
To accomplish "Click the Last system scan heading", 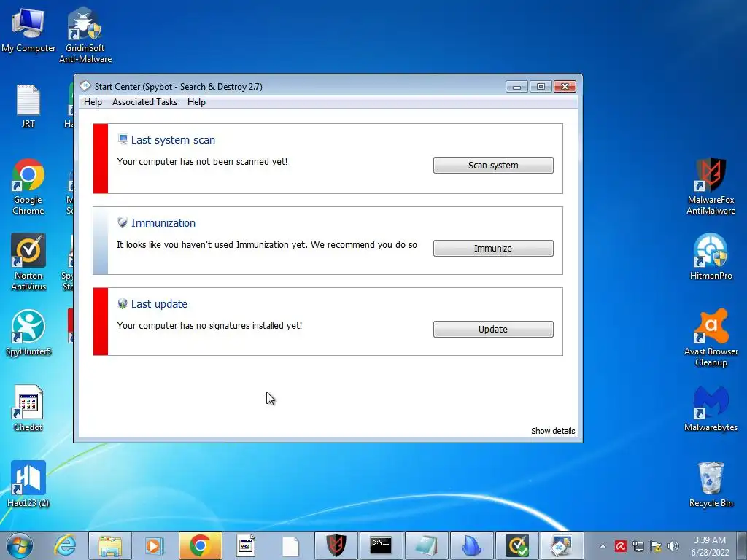I will (x=174, y=140).
